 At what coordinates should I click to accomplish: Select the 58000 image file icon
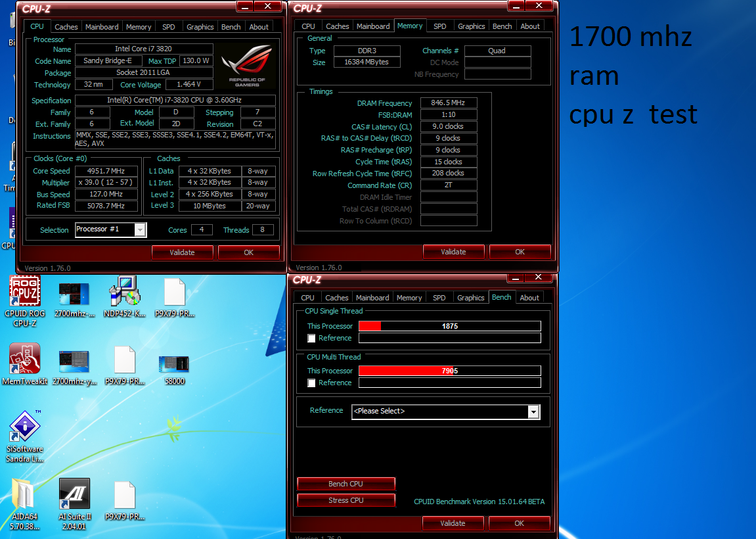[x=174, y=369]
